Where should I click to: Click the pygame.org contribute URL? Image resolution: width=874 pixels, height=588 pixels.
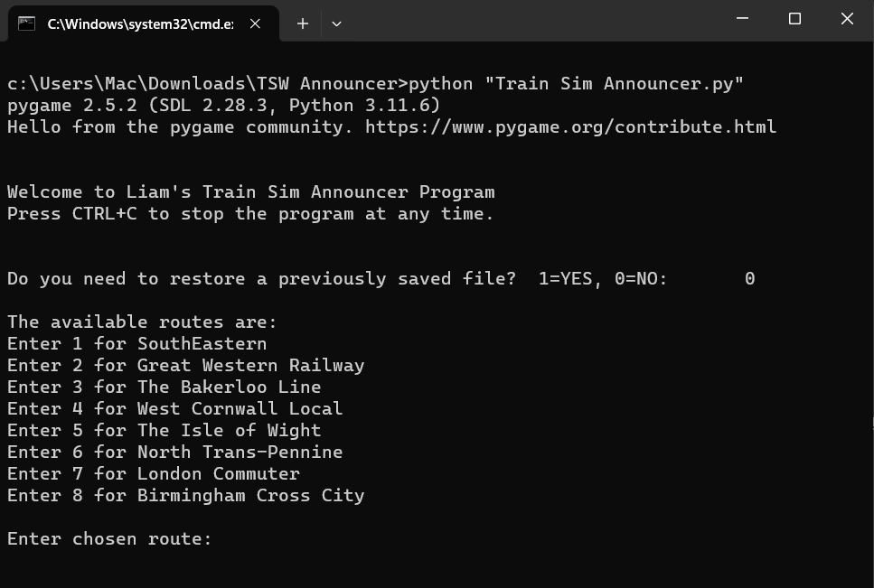[x=570, y=127]
